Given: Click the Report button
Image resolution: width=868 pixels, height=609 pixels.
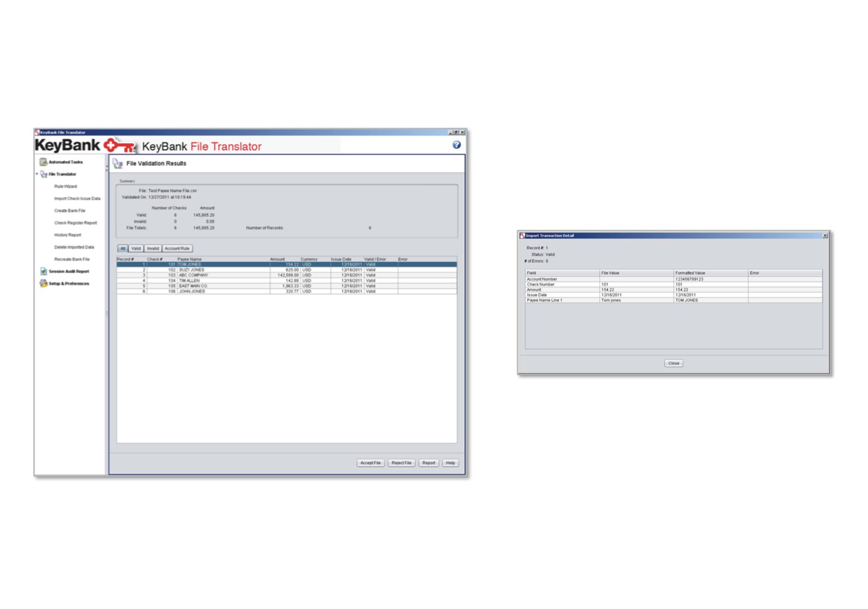Looking at the screenshot, I should pyautogui.click(x=429, y=463).
